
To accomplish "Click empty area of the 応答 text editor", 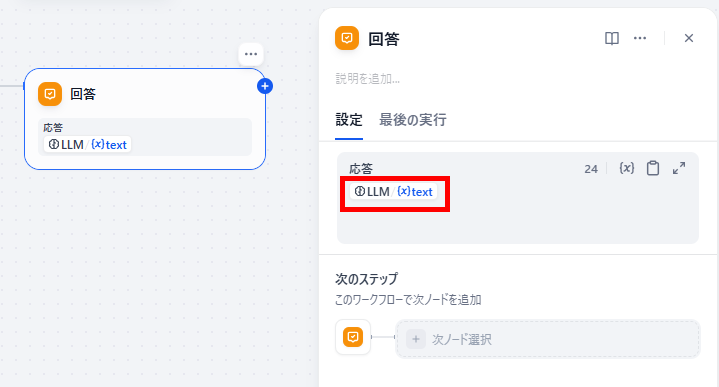I will [518, 222].
